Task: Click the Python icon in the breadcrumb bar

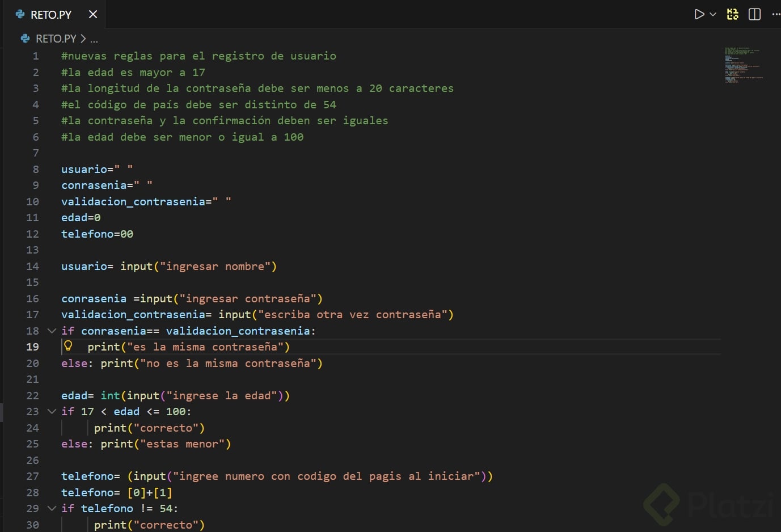Action: coord(25,39)
